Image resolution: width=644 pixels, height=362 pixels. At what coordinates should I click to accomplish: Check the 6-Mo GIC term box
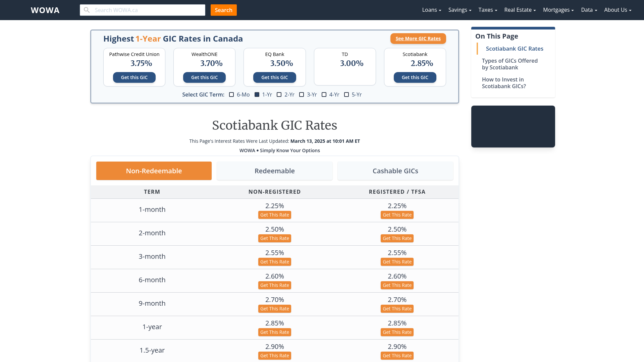pyautogui.click(x=231, y=95)
